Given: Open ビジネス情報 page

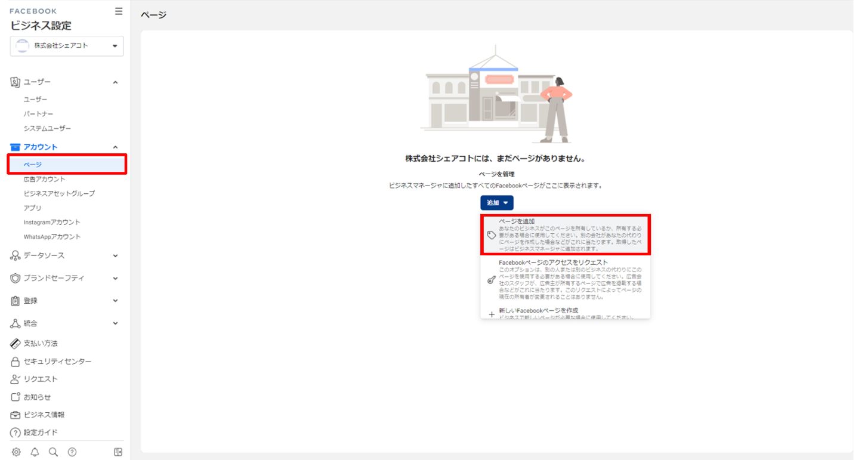Looking at the screenshot, I should click(44, 415).
